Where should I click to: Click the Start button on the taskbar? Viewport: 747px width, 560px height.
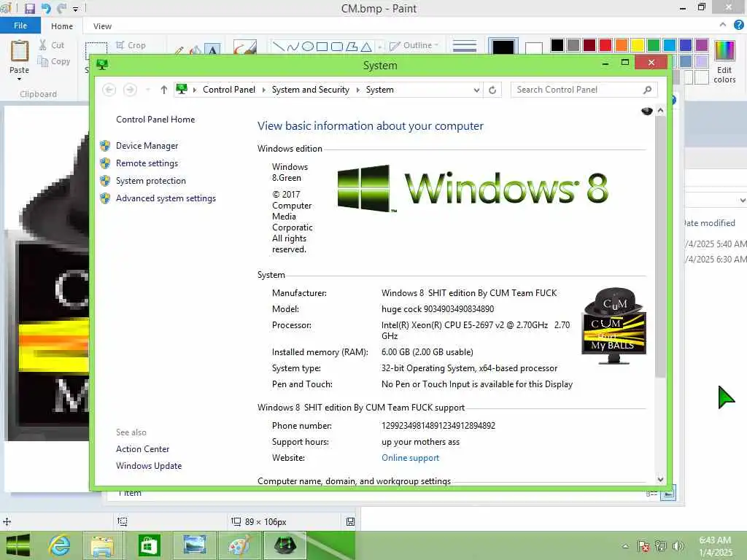pyautogui.click(x=18, y=545)
